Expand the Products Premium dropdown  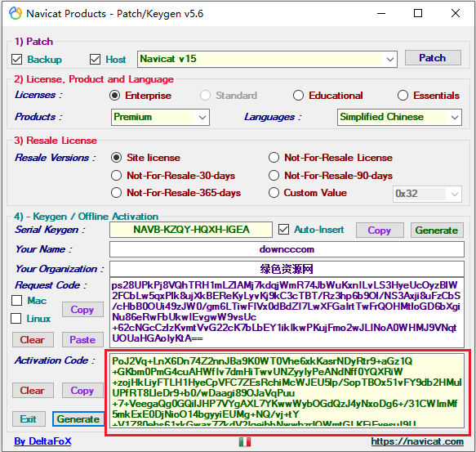coord(160,117)
